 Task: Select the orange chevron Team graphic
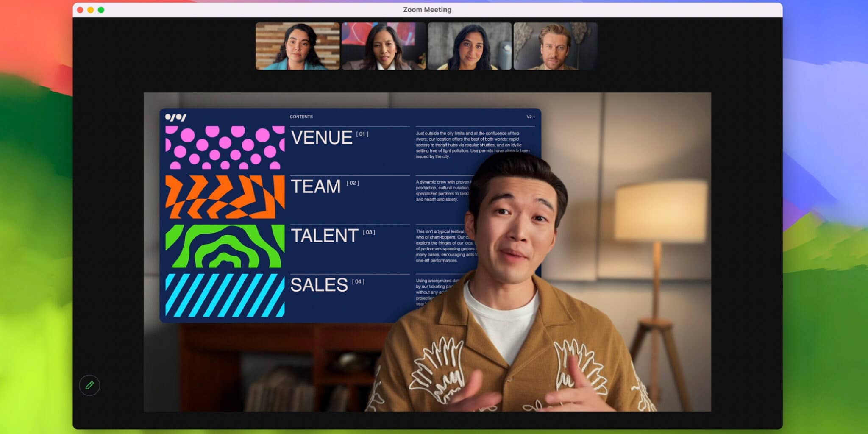click(x=225, y=197)
